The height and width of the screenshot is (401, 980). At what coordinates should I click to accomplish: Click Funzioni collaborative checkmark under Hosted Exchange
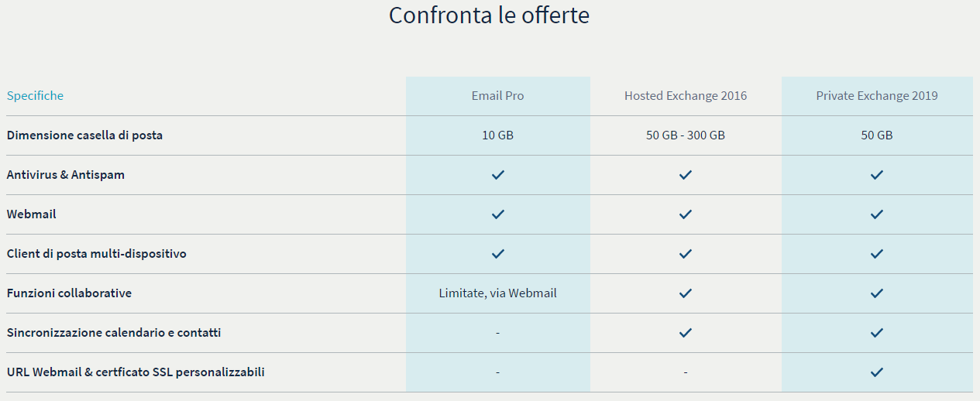(x=686, y=293)
